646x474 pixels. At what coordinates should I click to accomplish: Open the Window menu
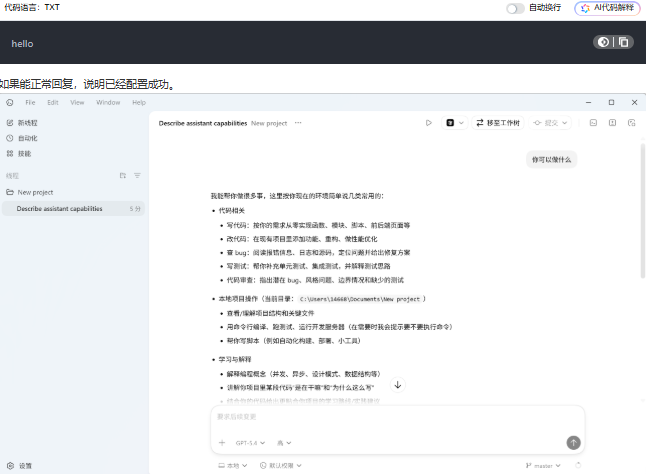click(x=108, y=103)
